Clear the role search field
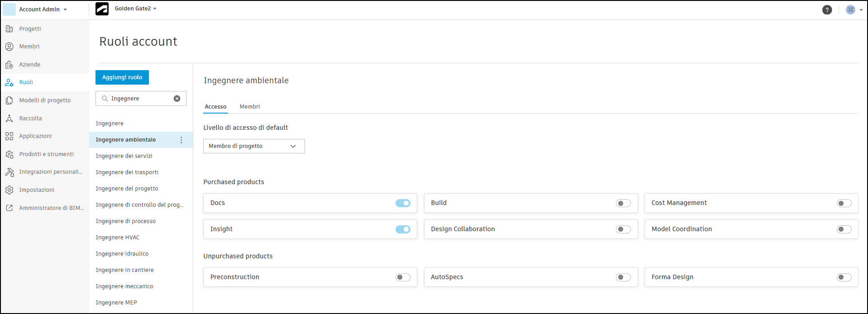 [177, 99]
